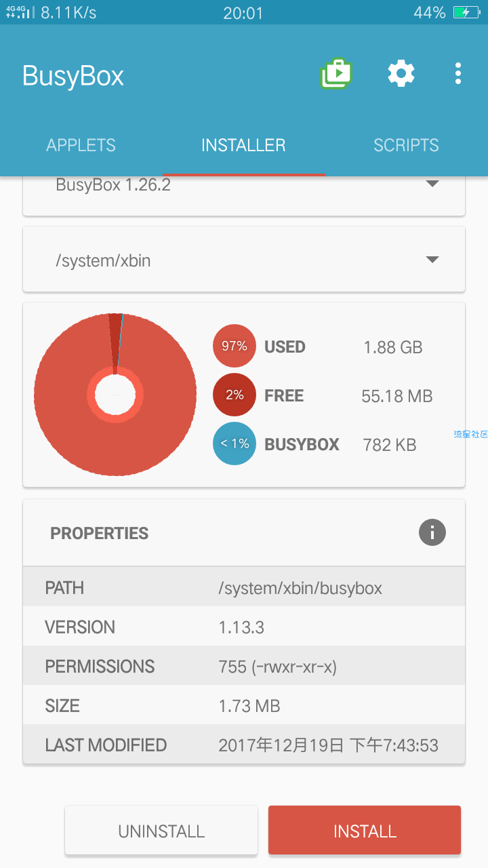Open the /system/xbin install path dropdown

point(244,260)
